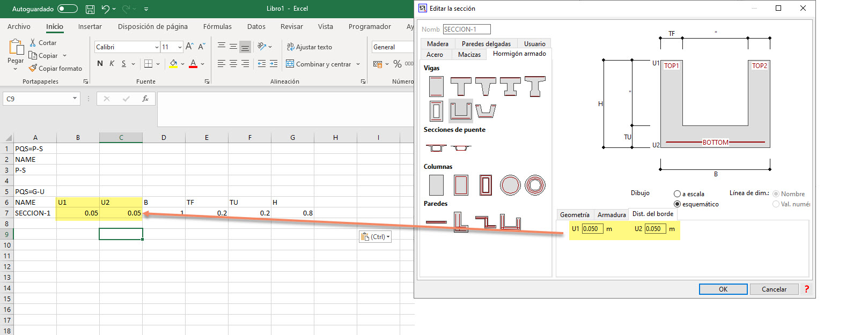Select the trapezoidal trough beam section
868x335 pixels.
tap(486, 111)
